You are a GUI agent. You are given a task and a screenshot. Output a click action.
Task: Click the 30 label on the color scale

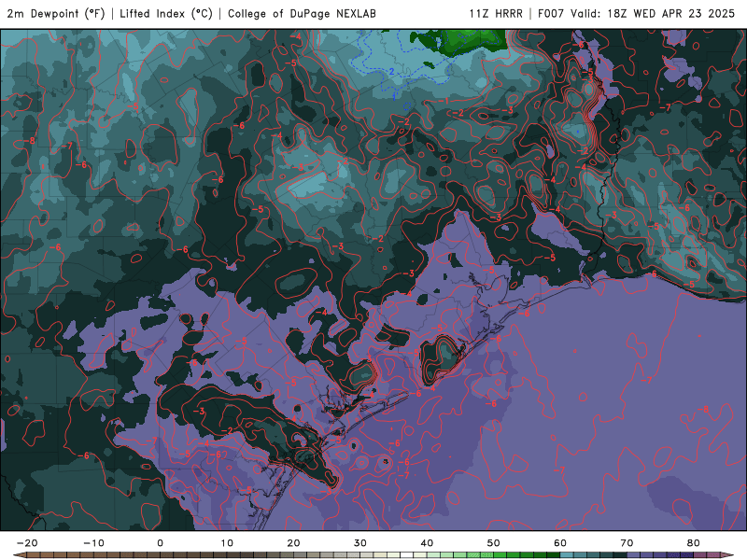point(360,543)
